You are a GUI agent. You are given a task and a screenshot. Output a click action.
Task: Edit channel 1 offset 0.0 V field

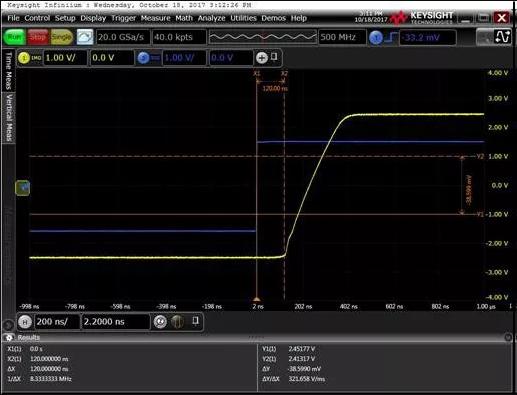point(112,58)
